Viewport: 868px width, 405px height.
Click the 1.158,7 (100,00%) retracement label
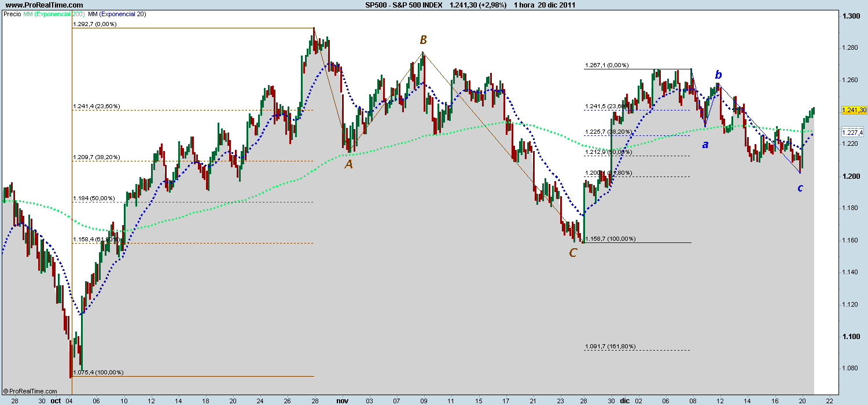tap(610, 238)
